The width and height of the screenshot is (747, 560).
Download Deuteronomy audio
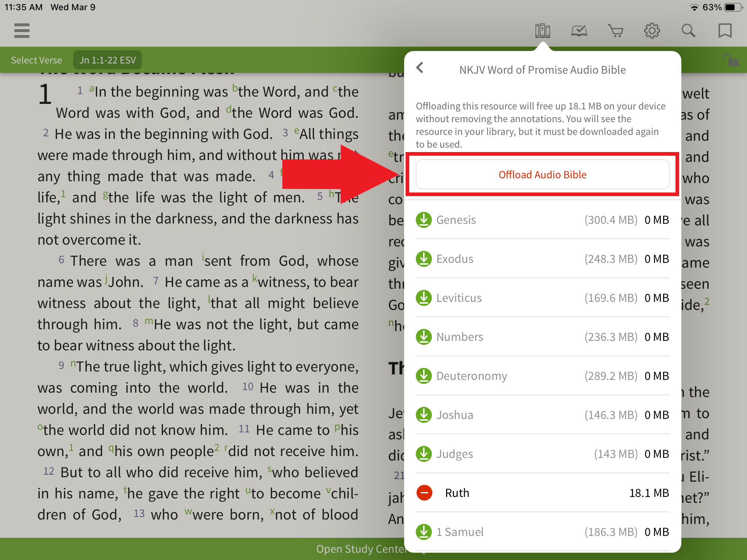[424, 376]
